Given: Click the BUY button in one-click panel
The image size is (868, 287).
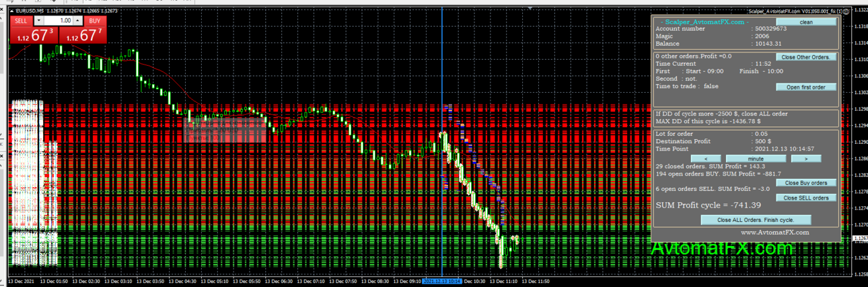Looking at the screenshot, I should 95,21.
